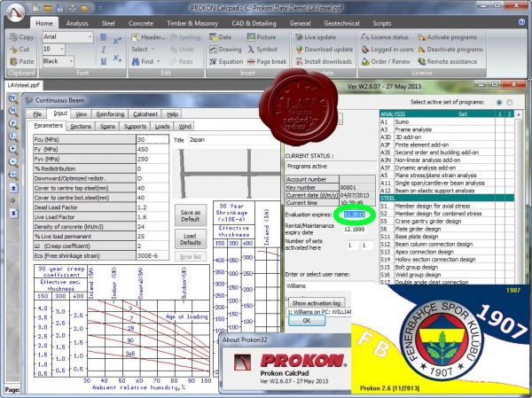Viewport: 532px width, 398px height.
Task: Apply superscript formatting
Action: pyautogui.click(x=117, y=41)
